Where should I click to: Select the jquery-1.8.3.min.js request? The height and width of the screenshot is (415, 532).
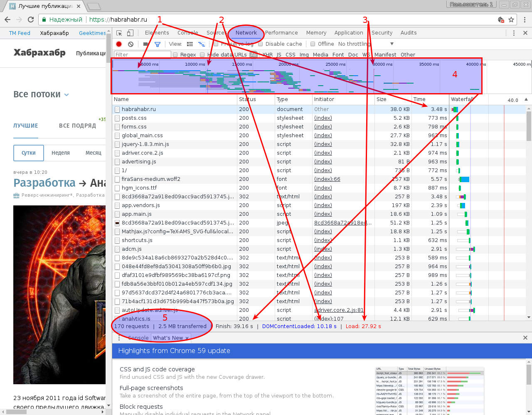[x=281, y=144]
